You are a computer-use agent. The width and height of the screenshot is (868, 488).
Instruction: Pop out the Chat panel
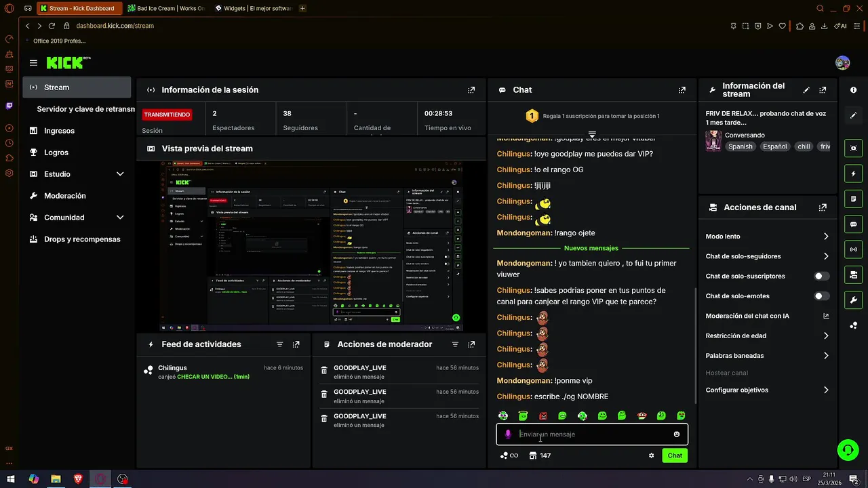click(x=682, y=89)
